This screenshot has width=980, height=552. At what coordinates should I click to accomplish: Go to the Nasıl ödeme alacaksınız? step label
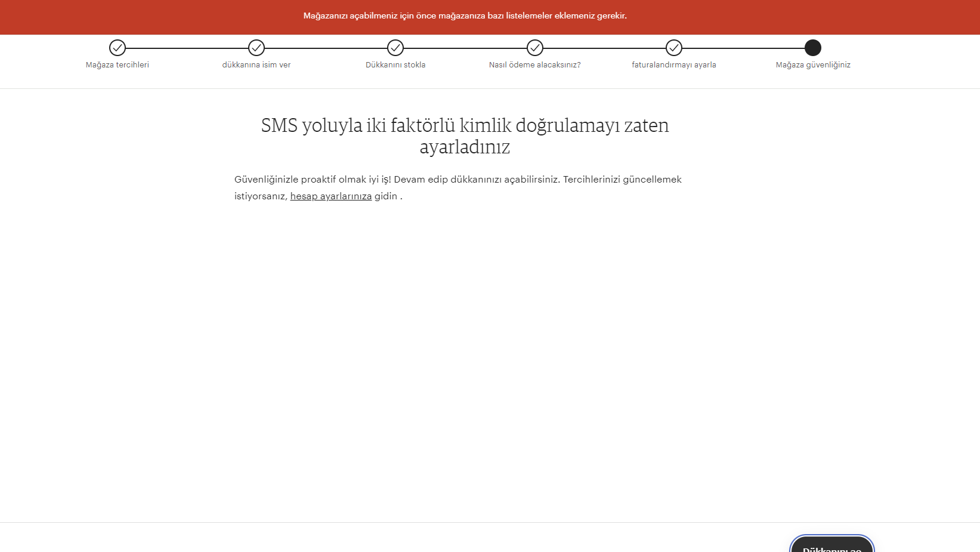[x=535, y=65]
